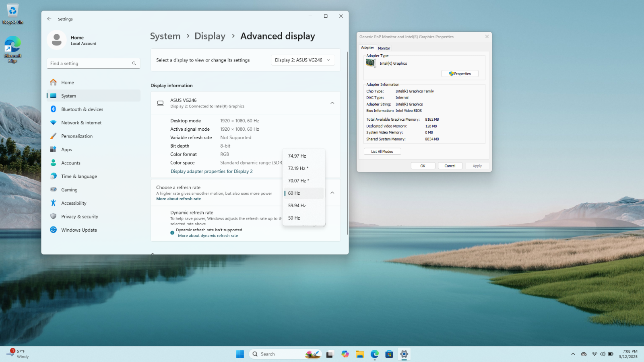Open the Display 2: ASUS VG246 dropdown

[303, 60]
